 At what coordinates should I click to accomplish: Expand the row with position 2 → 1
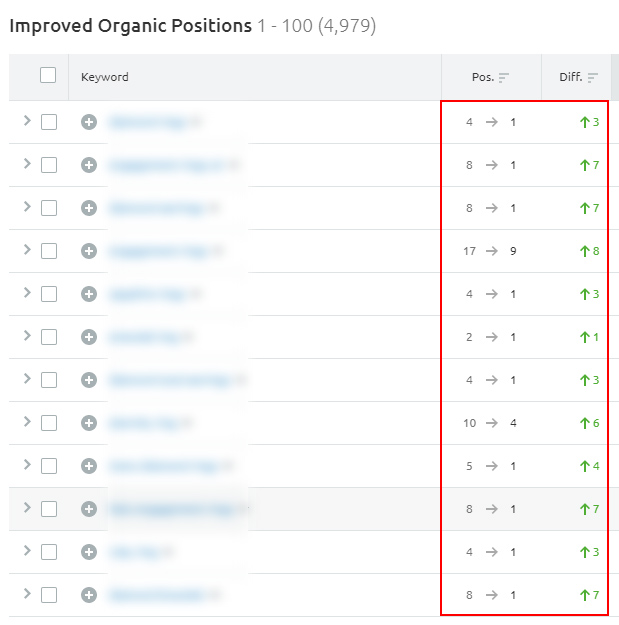27,336
